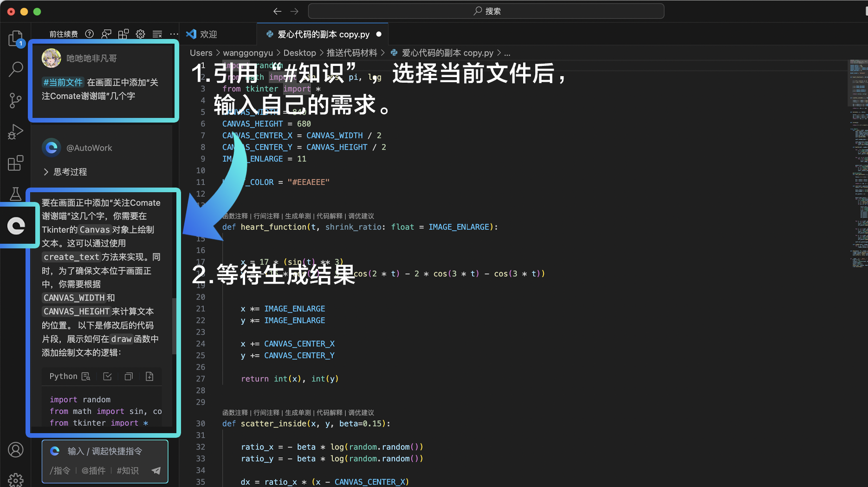Screen dimensions: 868x487
Task: Insert generated code into new file icon
Action: [x=149, y=377]
